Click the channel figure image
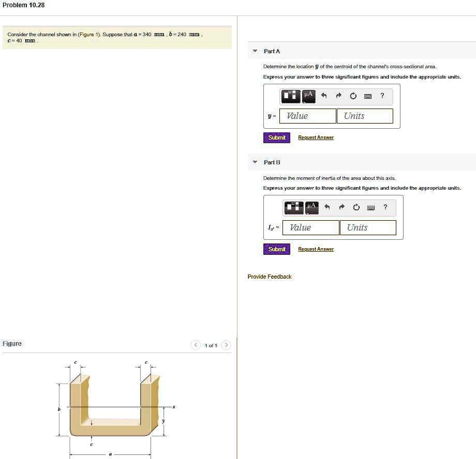The image size is (476, 459). coord(115,409)
